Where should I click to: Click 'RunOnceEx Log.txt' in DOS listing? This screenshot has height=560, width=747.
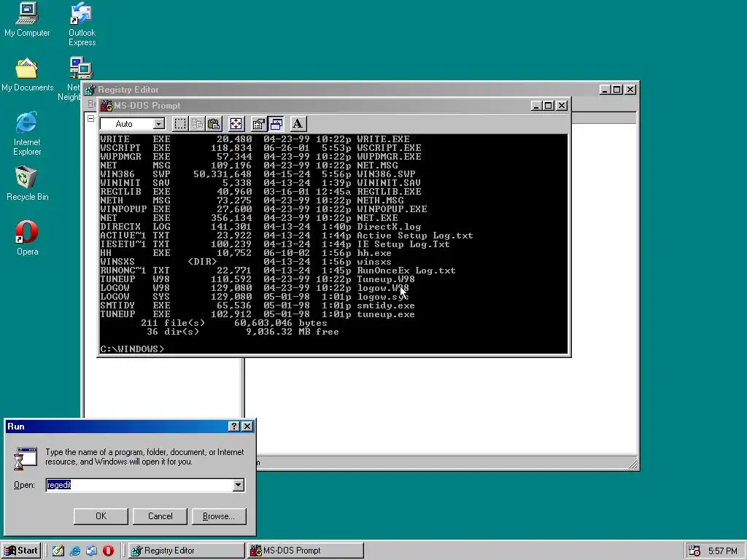406,271
